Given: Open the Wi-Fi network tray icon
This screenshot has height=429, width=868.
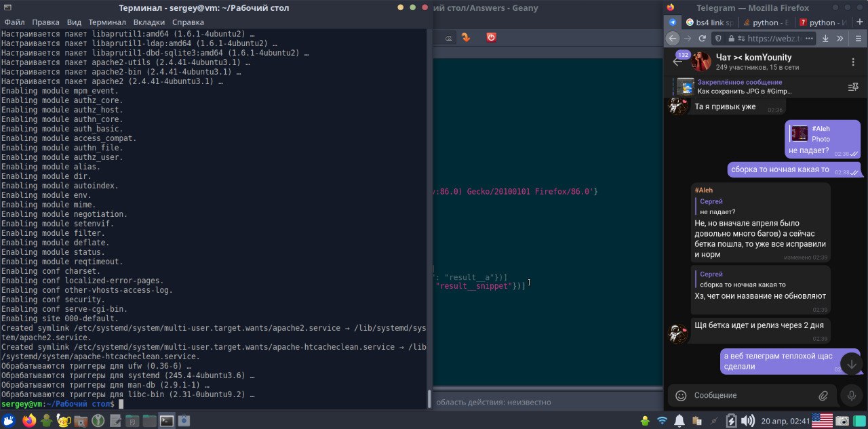Looking at the screenshot, I should [x=663, y=420].
